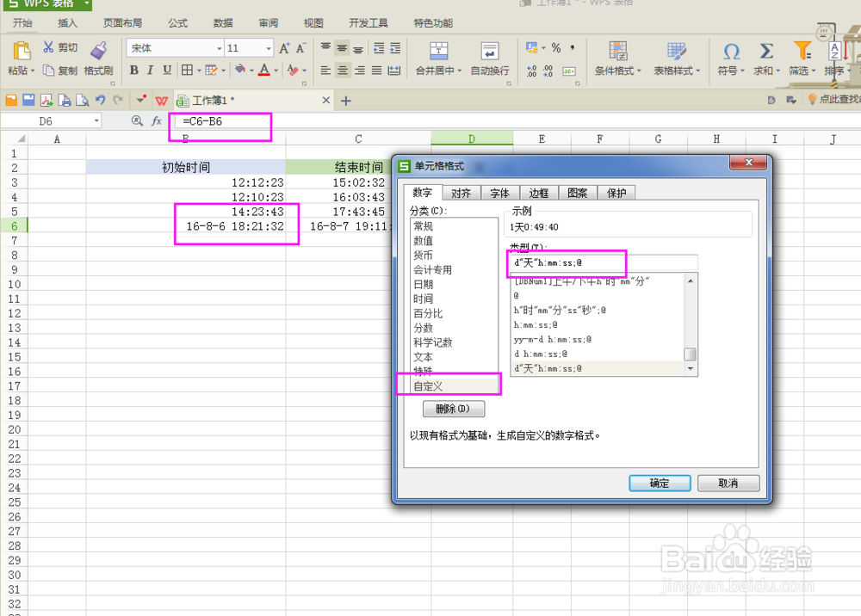Click the Export to PDF icon
This screenshot has width=861, height=616.
(x=46, y=100)
